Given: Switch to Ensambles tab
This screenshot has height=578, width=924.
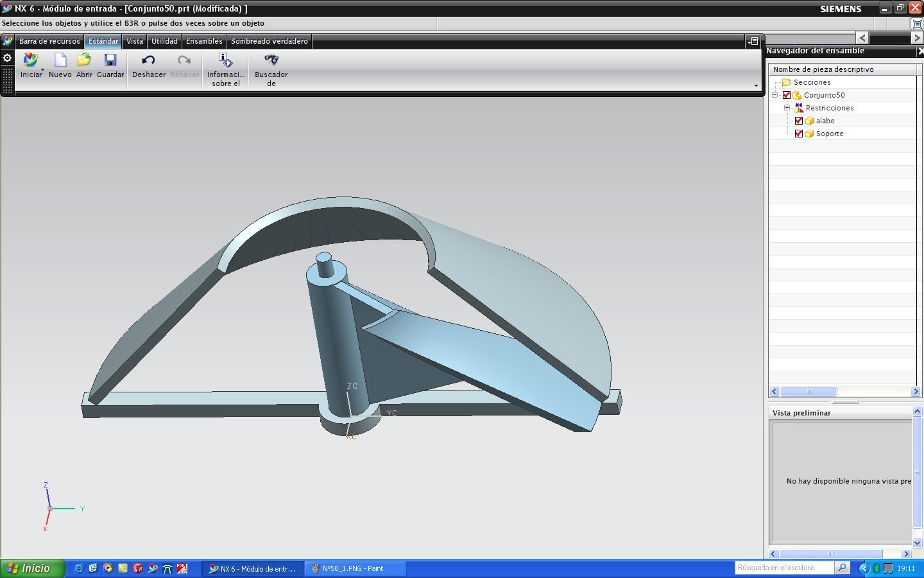Looking at the screenshot, I should [x=204, y=41].
